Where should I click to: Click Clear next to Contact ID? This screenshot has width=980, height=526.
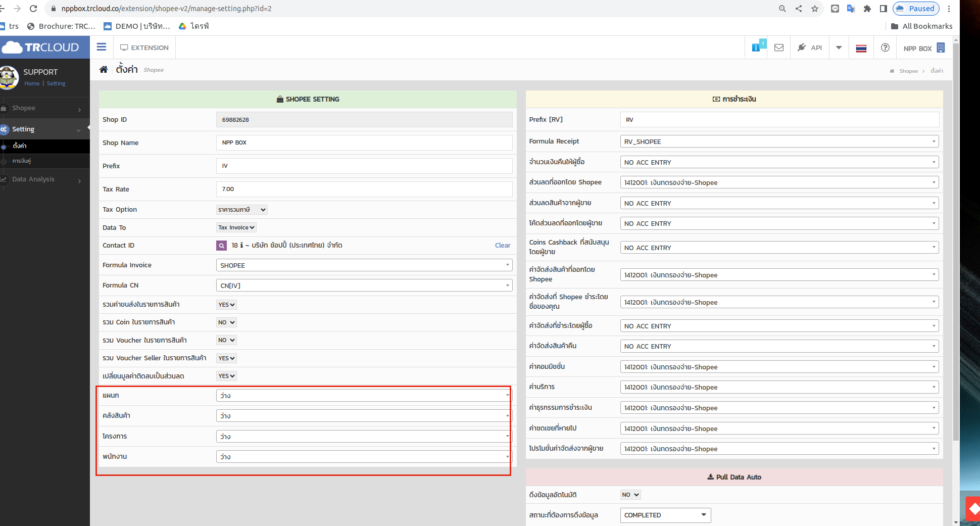click(x=503, y=246)
